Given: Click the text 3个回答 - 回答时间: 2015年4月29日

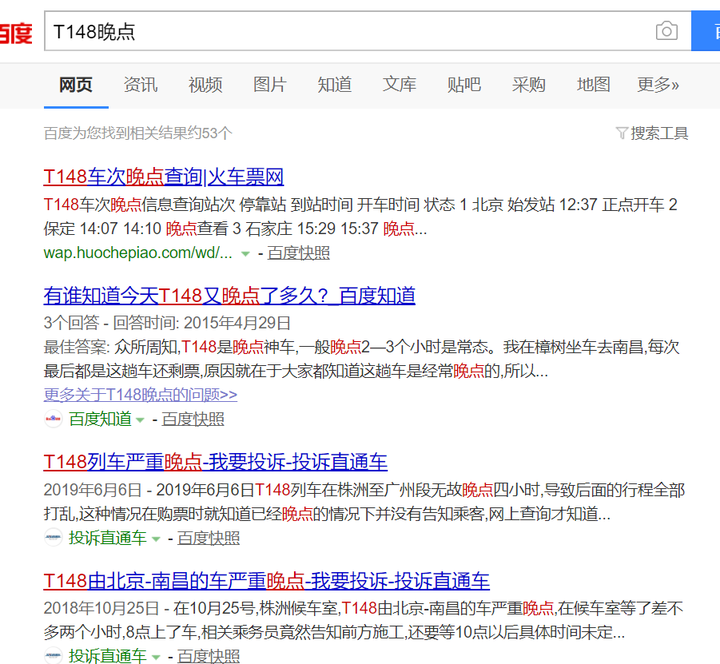Looking at the screenshot, I should click(167, 323).
